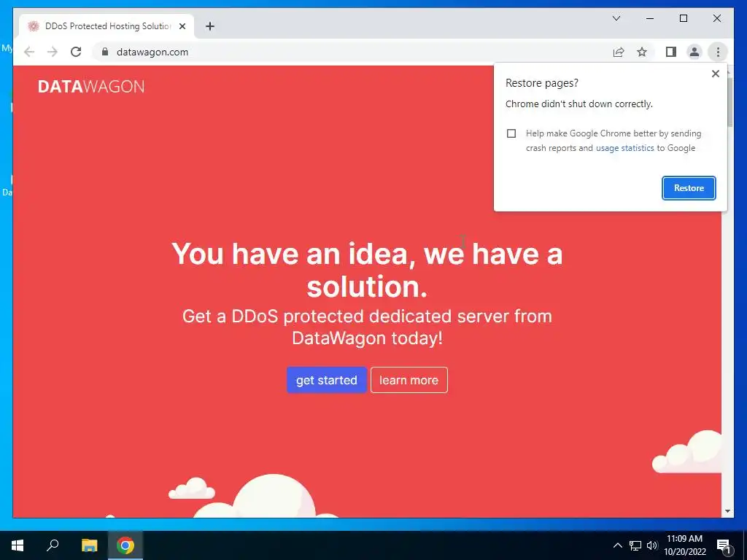Open a new tab with the plus button
747x560 pixels.
210,26
